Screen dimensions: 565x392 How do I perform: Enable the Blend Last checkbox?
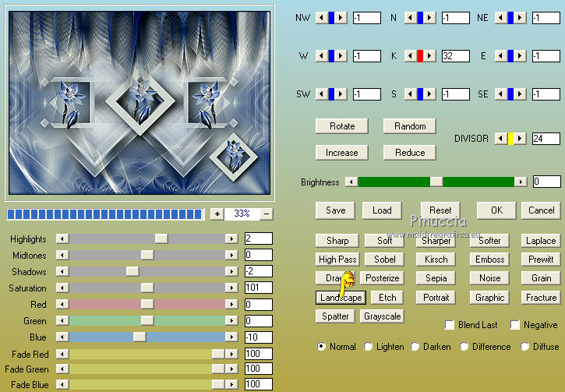point(450,325)
